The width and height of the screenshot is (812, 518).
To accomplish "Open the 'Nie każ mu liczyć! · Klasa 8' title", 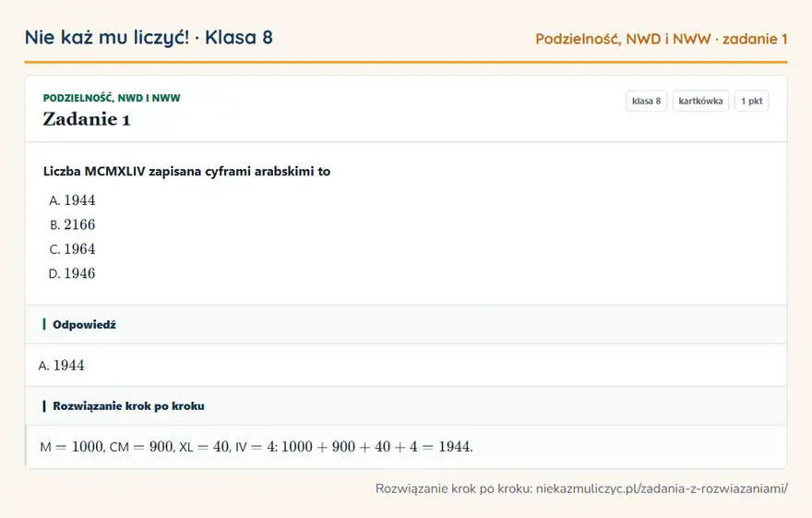I will pyautogui.click(x=149, y=37).
